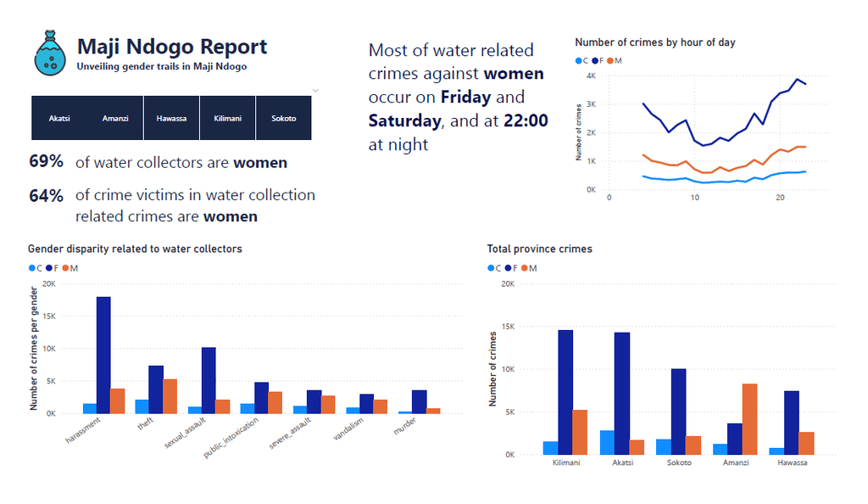The image size is (868, 504).
Task: Select the Kilimani slicer tile
Action: tap(227, 118)
